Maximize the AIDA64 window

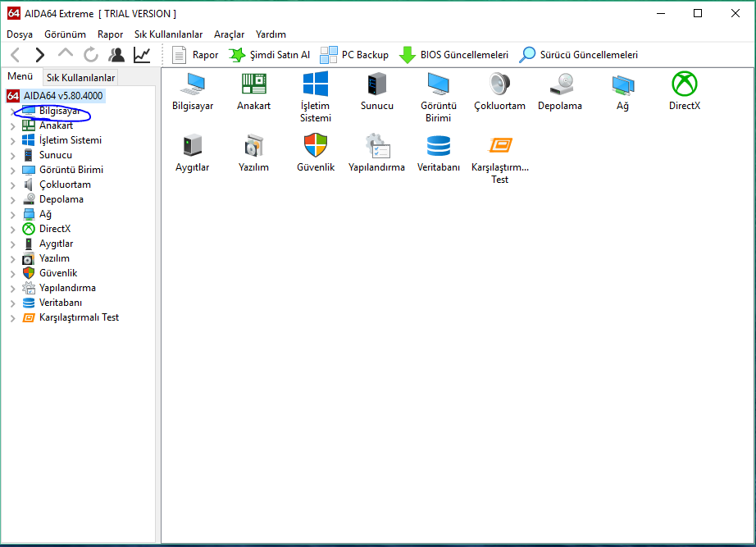pos(698,13)
